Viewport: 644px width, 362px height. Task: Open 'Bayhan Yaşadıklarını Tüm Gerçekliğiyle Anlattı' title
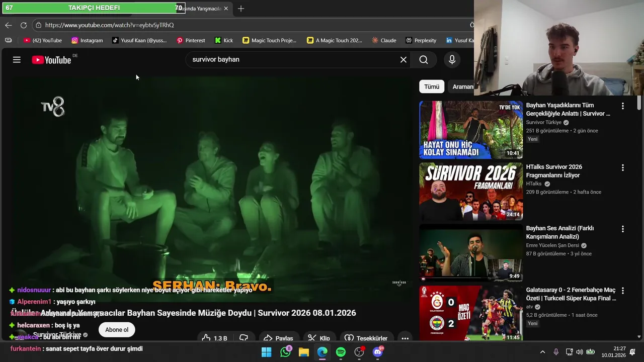568,110
